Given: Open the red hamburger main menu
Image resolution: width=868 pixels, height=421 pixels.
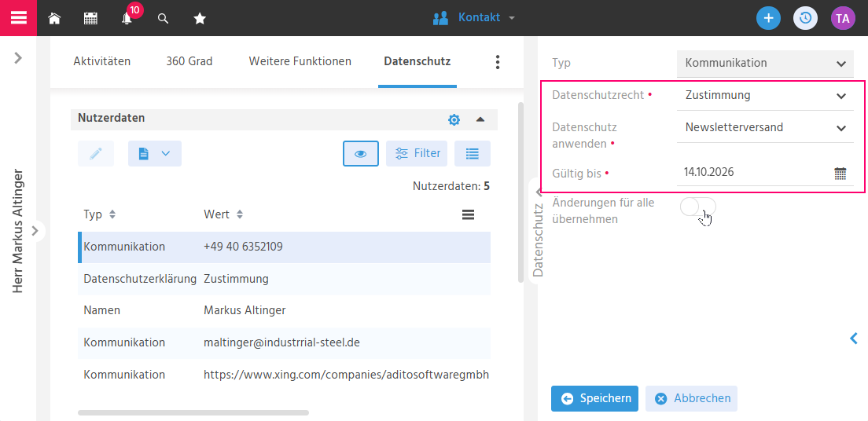Looking at the screenshot, I should pos(18,18).
